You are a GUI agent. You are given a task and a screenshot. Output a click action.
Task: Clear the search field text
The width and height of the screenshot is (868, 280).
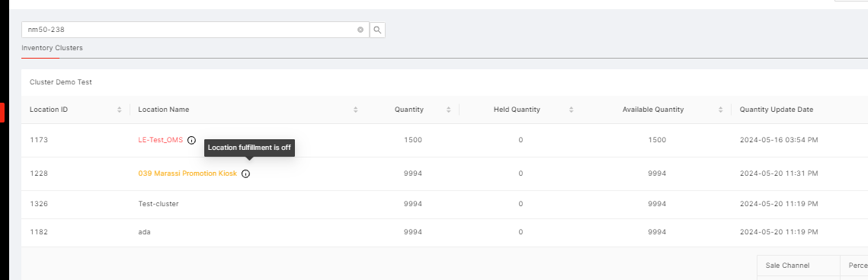(x=360, y=30)
